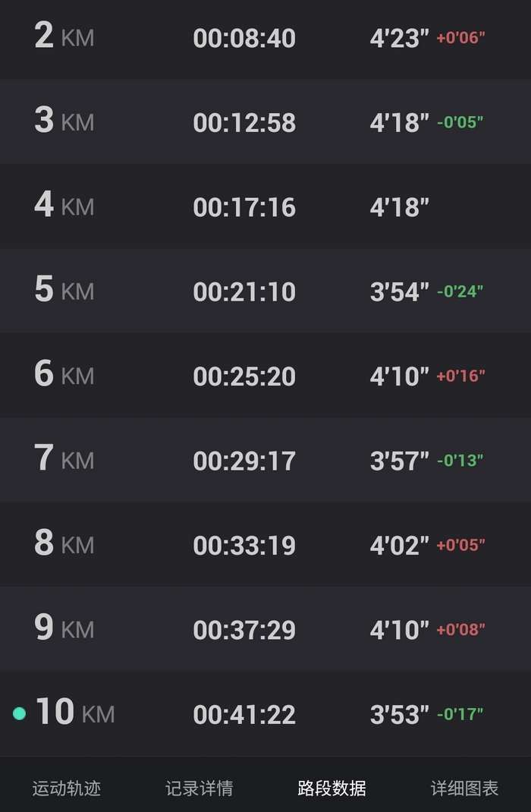Select the 路段数据 tab
This screenshot has width=531, height=812.
pyautogui.click(x=331, y=788)
